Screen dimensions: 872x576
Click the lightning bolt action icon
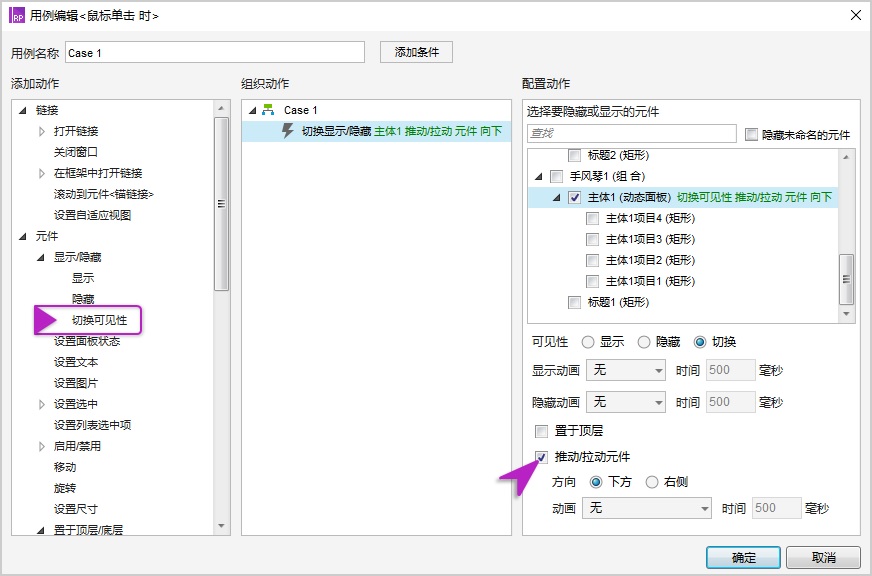pyautogui.click(x=288, y=131)
